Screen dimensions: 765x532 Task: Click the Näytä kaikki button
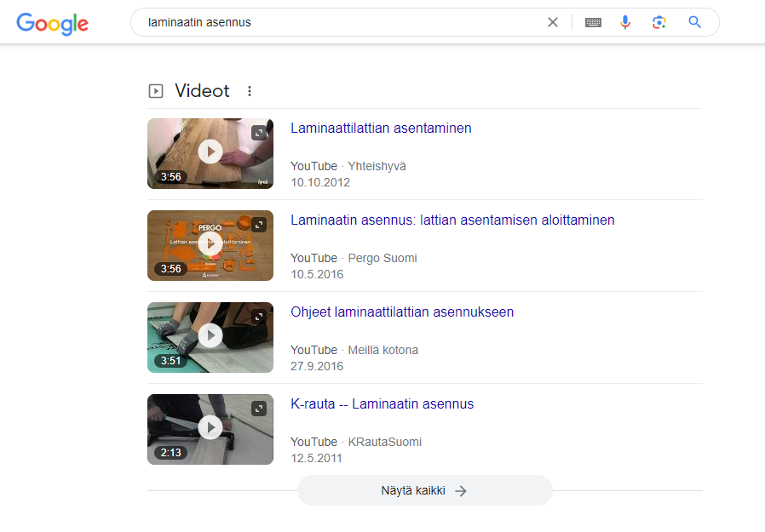[x=424, y=490]
